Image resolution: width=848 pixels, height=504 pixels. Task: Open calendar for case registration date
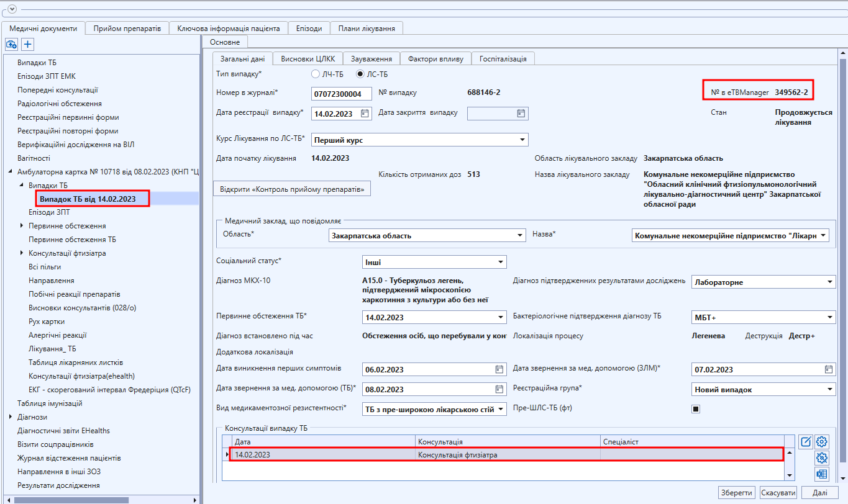pyautogui.click(x=365, y=114)
